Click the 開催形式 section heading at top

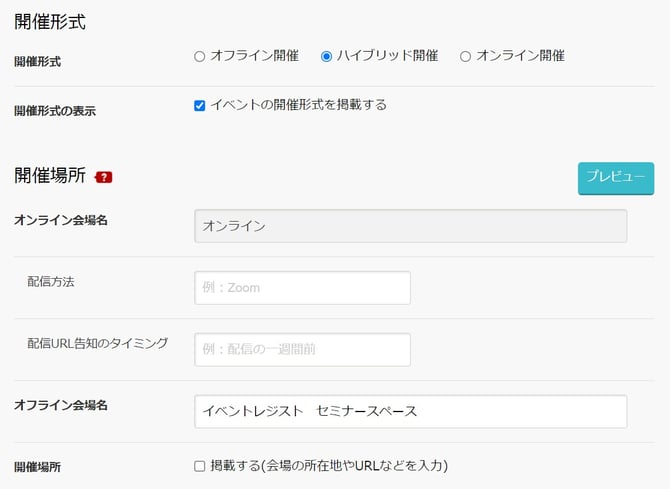coord(49,20)
